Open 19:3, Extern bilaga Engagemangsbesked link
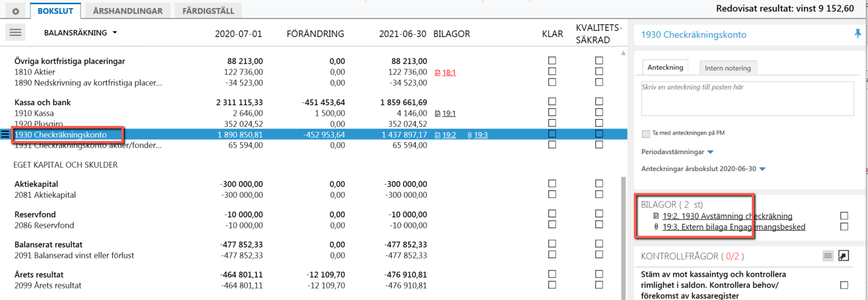Viewport: 868px width, 300px height. [x=734, y=227]
